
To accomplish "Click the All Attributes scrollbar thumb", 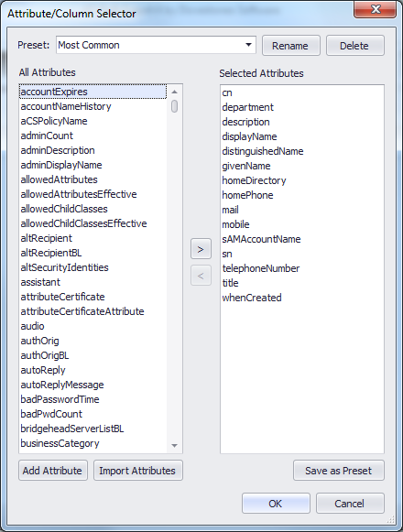I will tap(175, 106).
